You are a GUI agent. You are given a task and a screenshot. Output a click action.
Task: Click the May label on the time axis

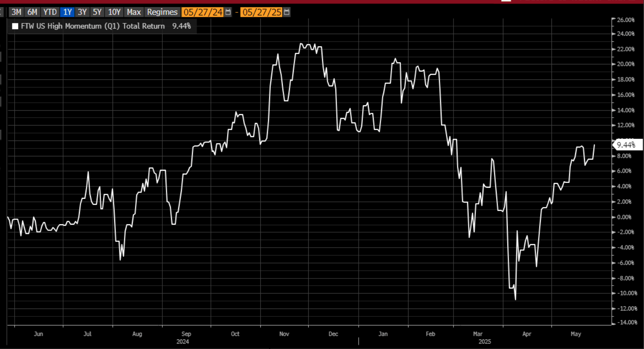point(575,334)
